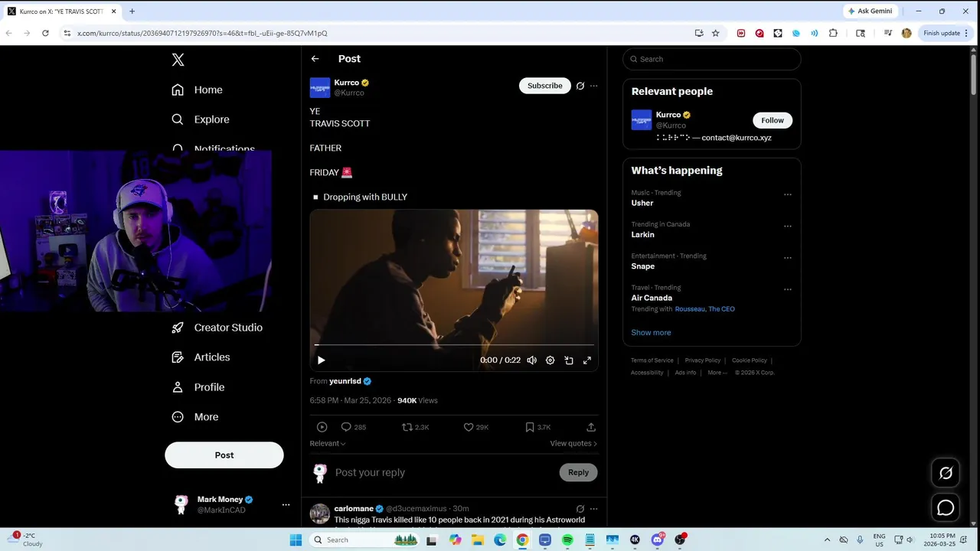The height and width of the screenshot is (551, 980).
Task: Open more options for Snape trend
Action: pyautogui.click(x=788, y=258)
